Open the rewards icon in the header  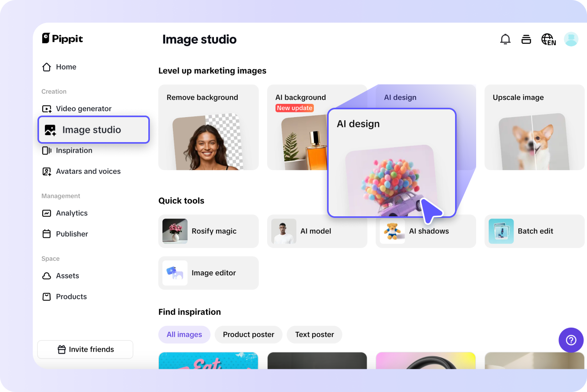pos(527,39)
